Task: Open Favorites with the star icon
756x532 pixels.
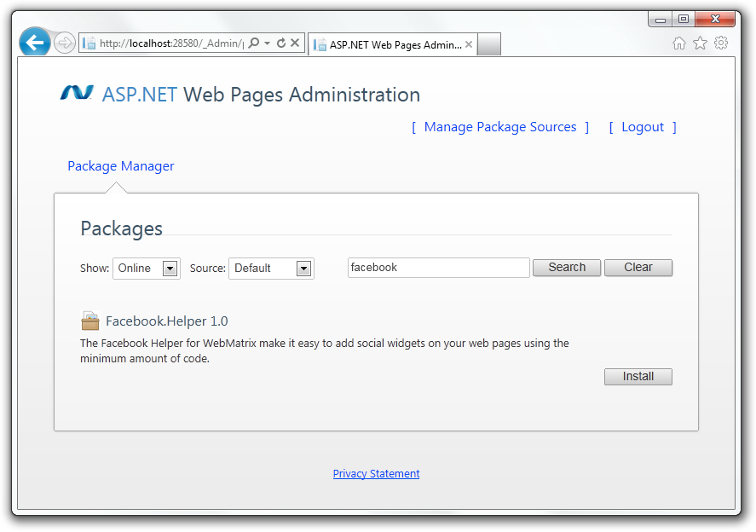Action: click(x=700, y=41)
